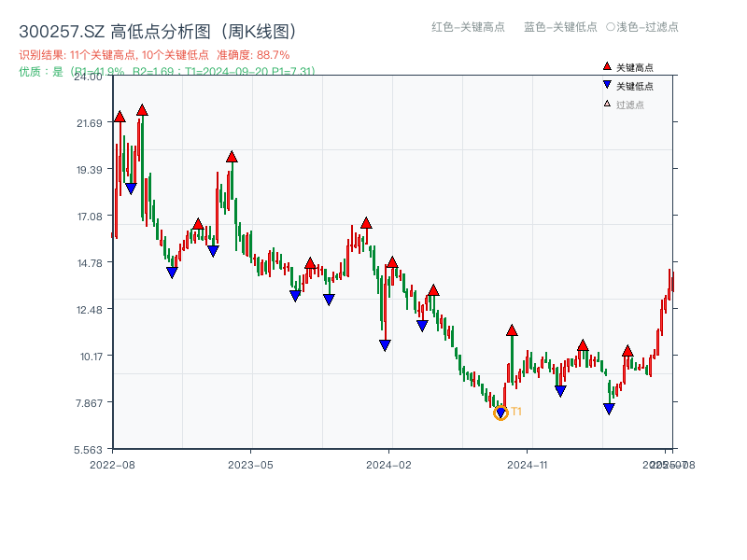
Task: Click the orange circle icon marking T1
Action: pos(500,413)
